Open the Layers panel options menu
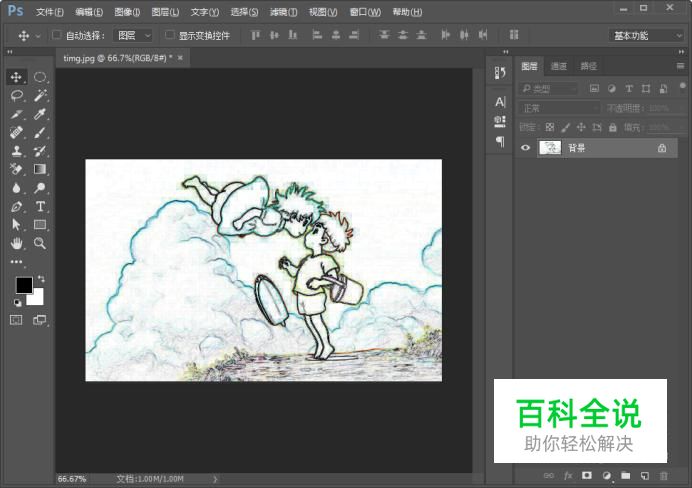This screenshot has height=488, width=692. [x=680, y=66]
